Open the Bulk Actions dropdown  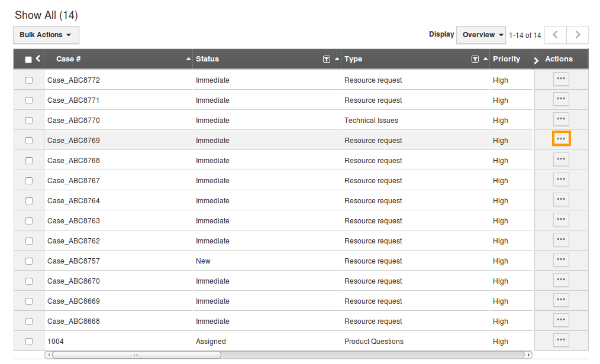[x=46, y=35]
